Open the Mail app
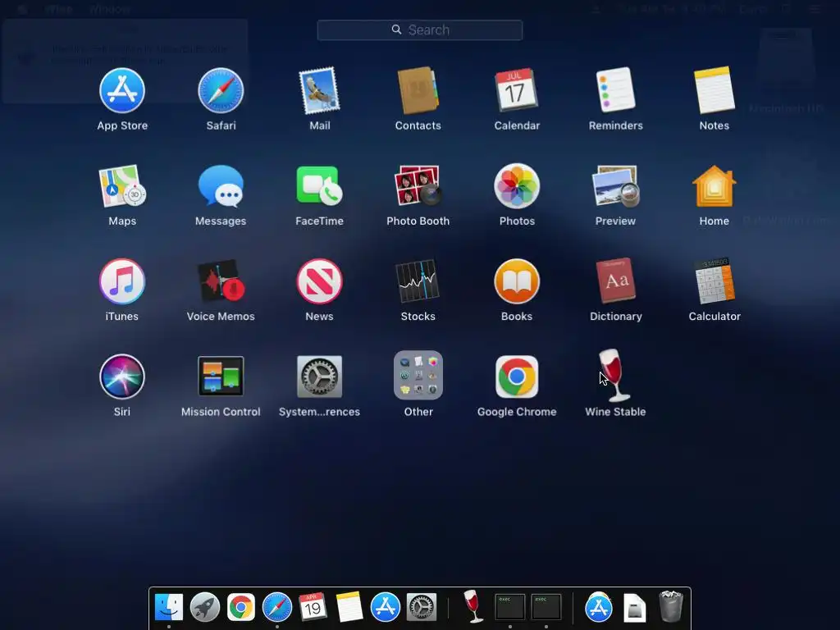840x630 pixels. (x=319, y=90)
